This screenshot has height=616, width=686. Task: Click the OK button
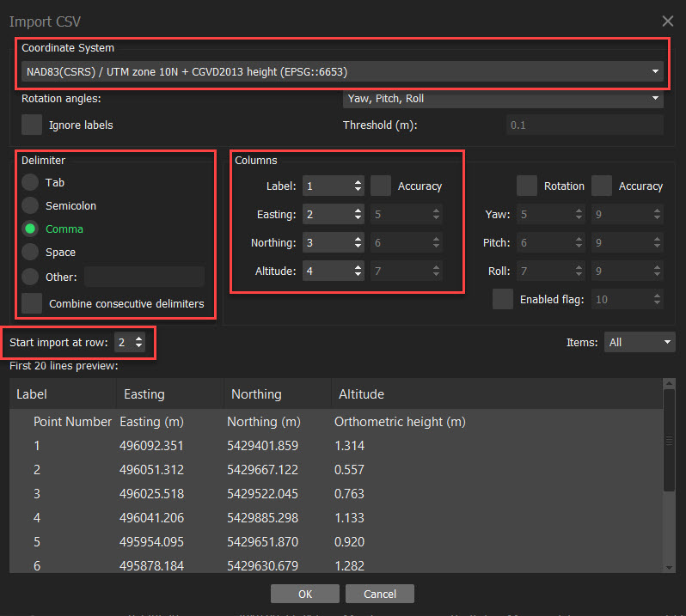305,594
